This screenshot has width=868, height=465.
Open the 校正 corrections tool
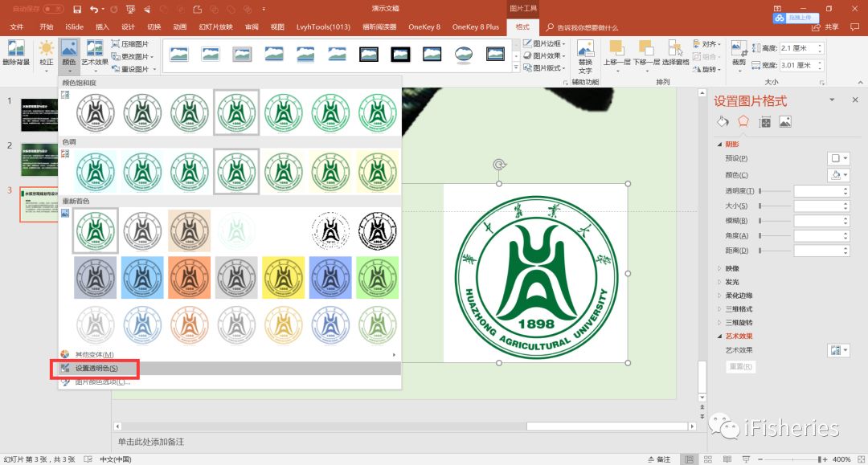[x=47, y=53]
